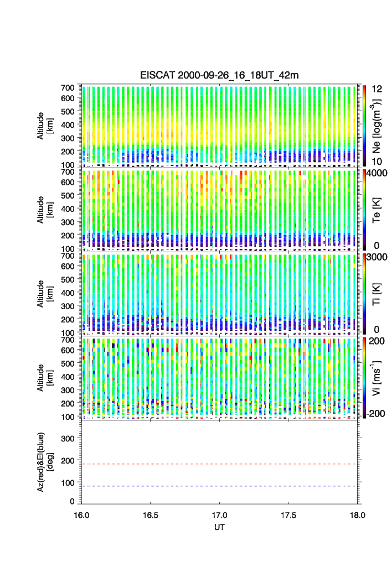Click the EISCAT 2000-09-26 plot title
Viewport: 392px width, 588px height.
(219, 75)
